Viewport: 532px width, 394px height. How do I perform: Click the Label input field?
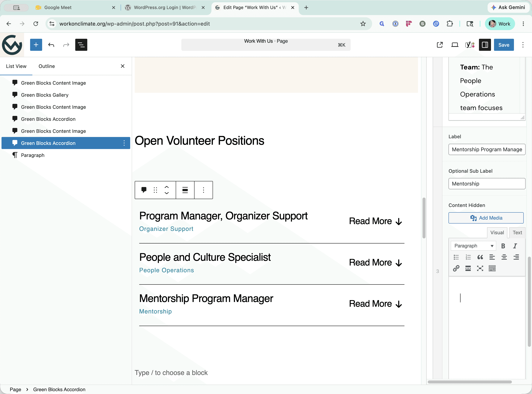[x=487, y=149]
